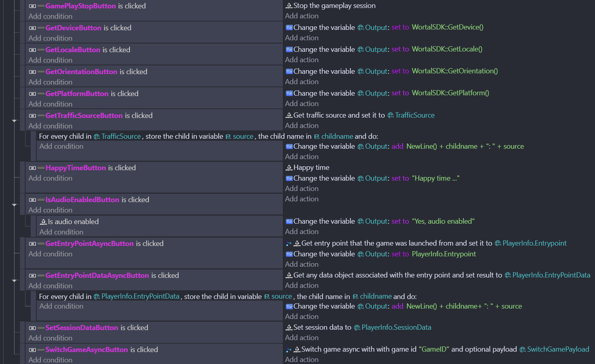595x364 pixels.
Task: Click the async icon in SwitchGameAsyncButton action
Action: pos(289,349)
